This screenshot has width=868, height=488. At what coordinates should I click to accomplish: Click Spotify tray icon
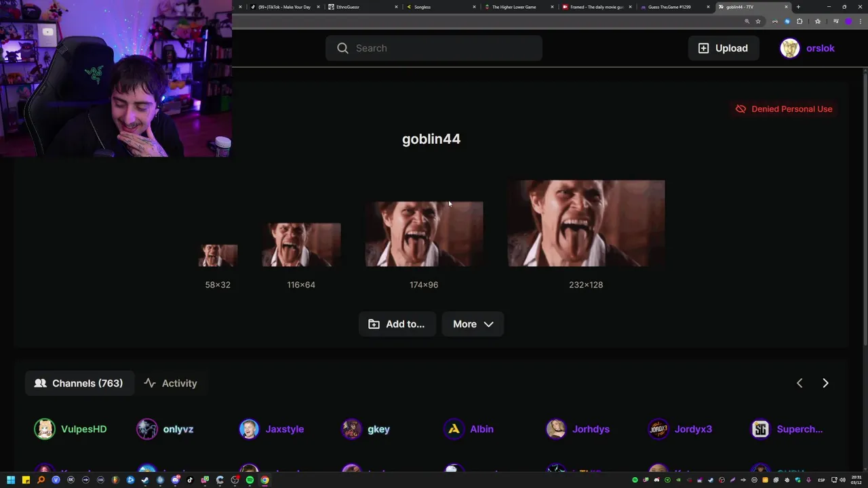point(635,480)
